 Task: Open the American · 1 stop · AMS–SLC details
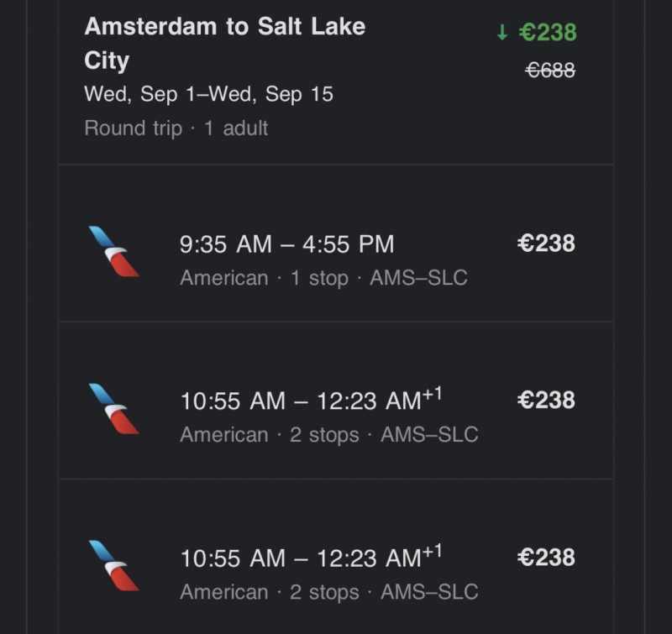(323, 278)
